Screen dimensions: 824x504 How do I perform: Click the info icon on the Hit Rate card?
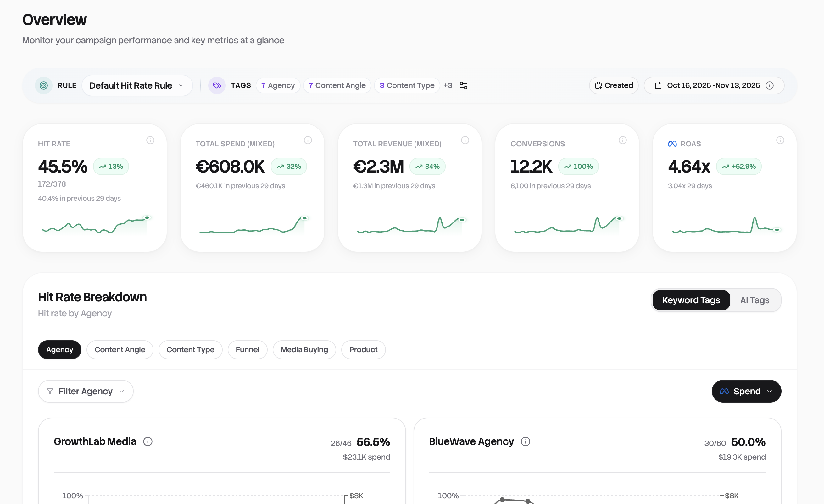point(150,140)
